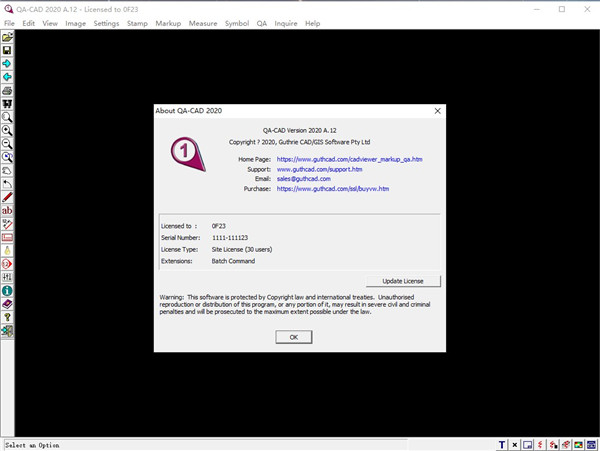Zoom out with the minus magnifier

[x=7, y=144]
